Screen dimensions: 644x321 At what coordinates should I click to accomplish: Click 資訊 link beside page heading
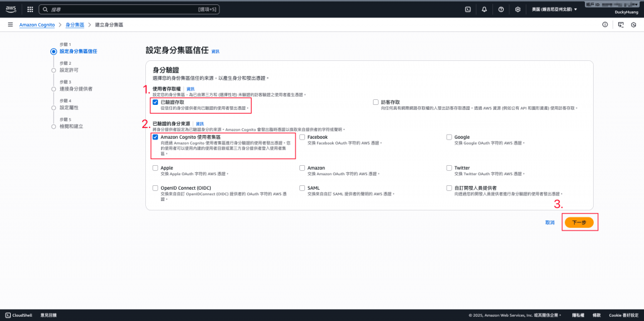[x=215, y=52]
